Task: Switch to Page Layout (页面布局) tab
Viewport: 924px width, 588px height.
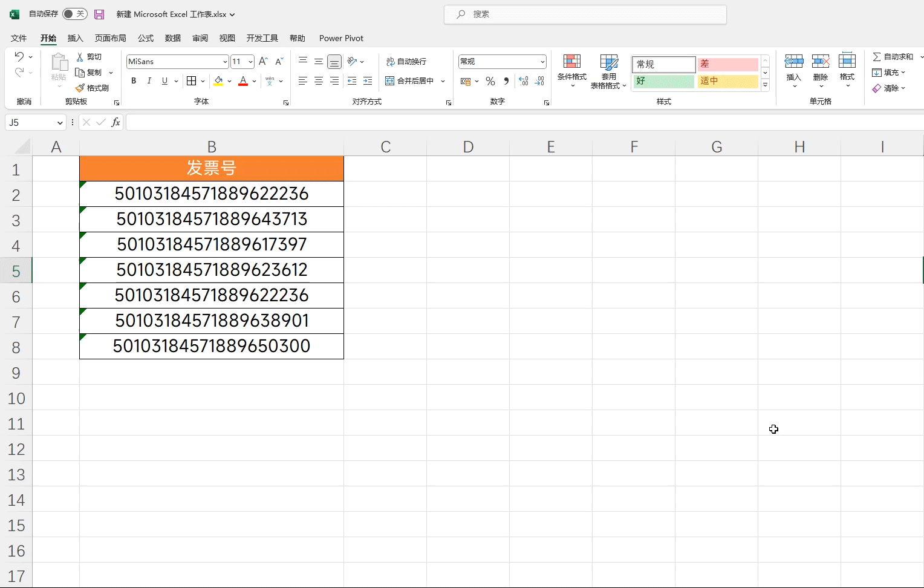Action: [111, 38]
